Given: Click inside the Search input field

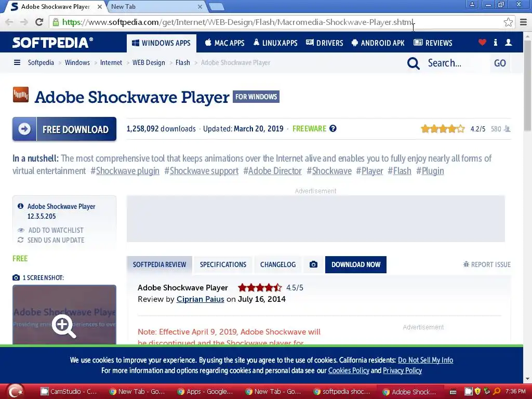Looking at the screenshot, I should pos(456,63).
